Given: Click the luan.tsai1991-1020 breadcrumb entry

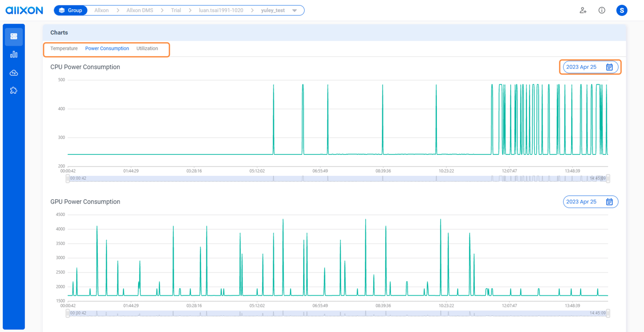Looking at the screenshot, I should pos(221,10).
